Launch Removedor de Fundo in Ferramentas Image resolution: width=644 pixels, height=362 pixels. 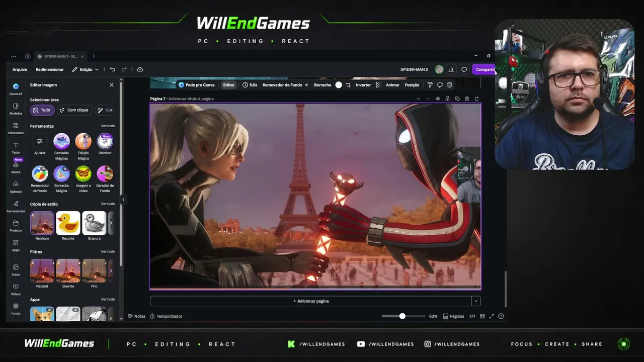pyautogui.click(x=40, y=179)
